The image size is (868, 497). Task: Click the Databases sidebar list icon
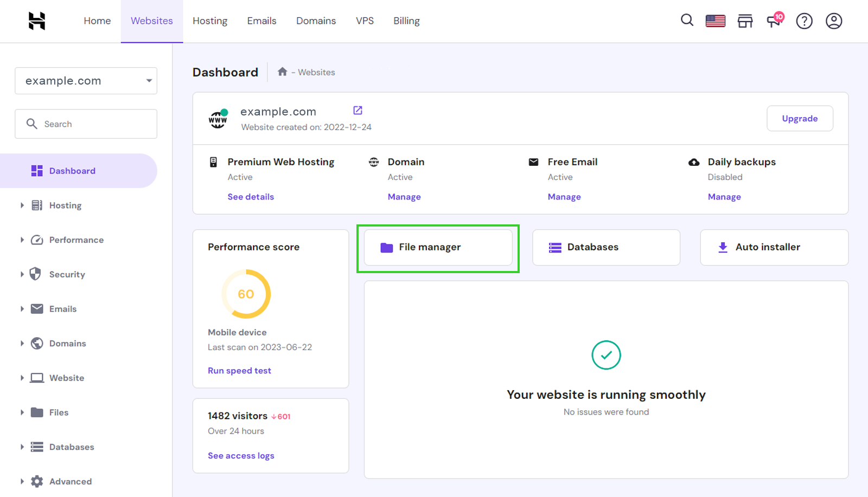(37, 447)
